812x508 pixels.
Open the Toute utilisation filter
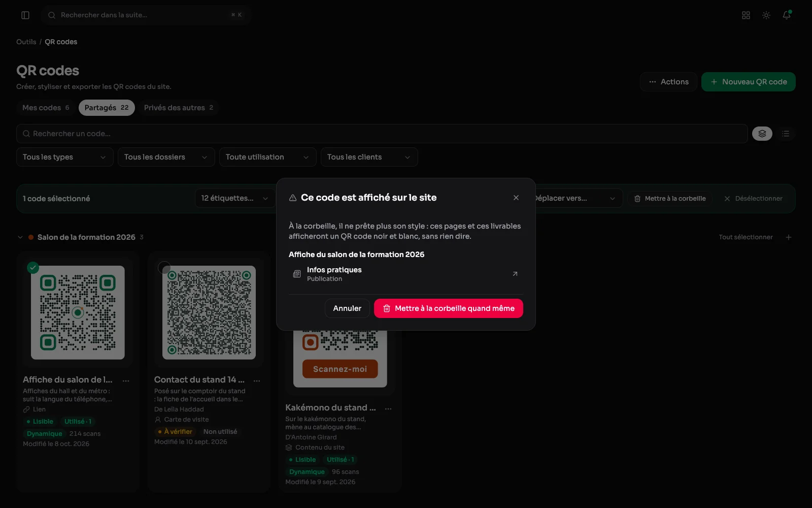pos(267,157)
